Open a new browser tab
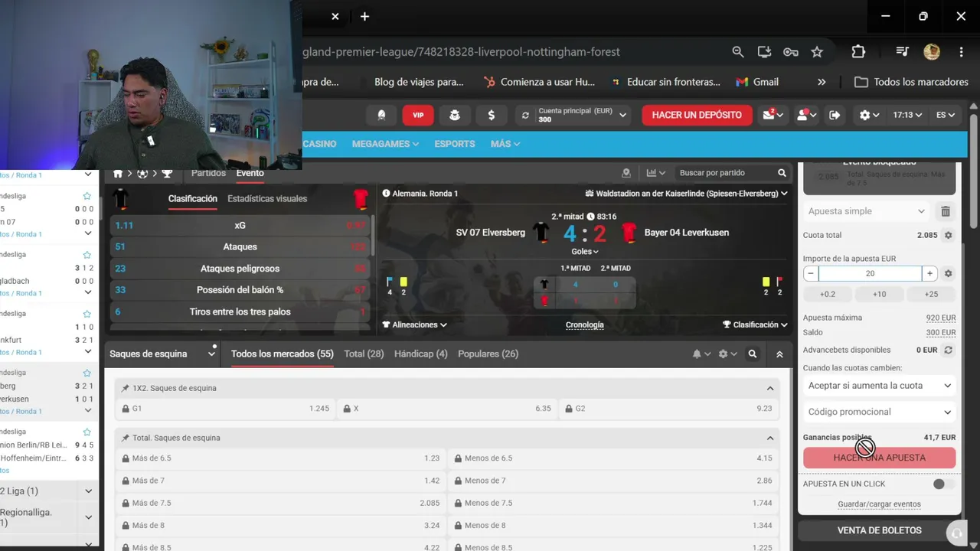Screen dimensions: 980x551 (364, 16)
